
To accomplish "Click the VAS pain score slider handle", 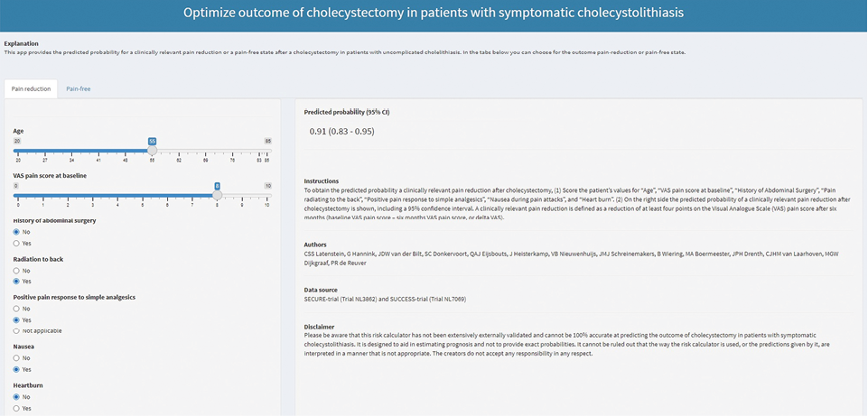I will [217, 195].
